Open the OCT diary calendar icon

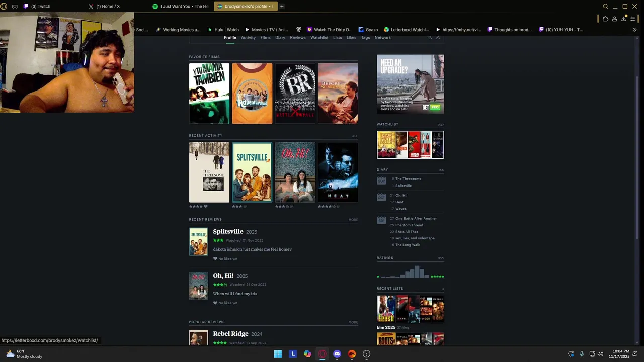pyautogui.click(x=381, y=197)
